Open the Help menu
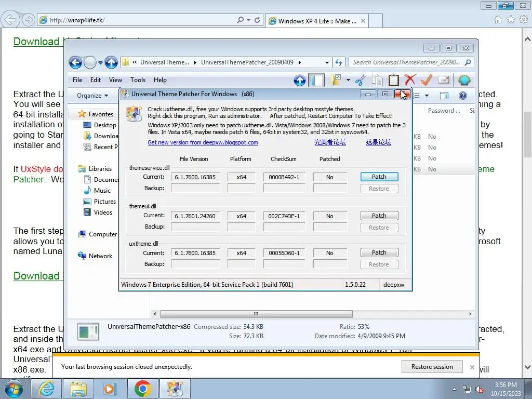Image resolution: width=532 pixels, height=399 pixels. point(160,80)
